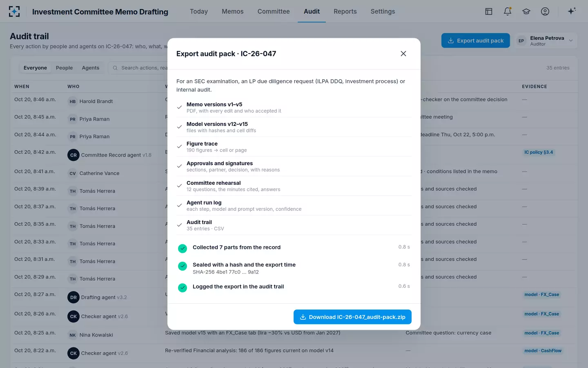Click the green check beside Logged the export
The width and height of the screenshot is (588, 368).
183,288
